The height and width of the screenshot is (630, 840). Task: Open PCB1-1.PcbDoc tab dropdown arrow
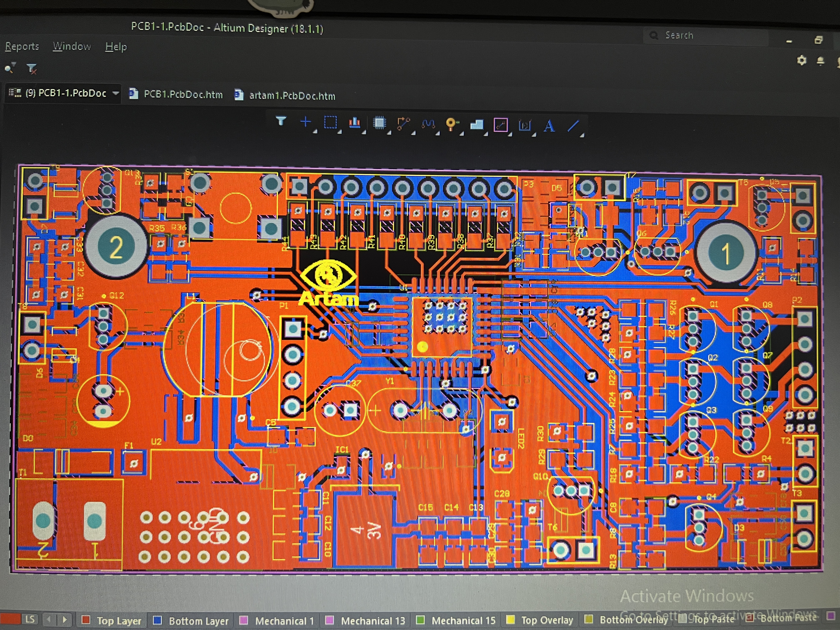point(116,93)
